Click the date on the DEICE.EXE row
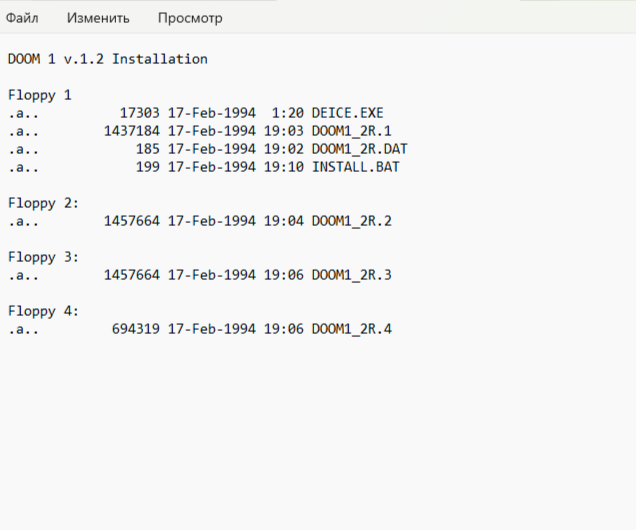 pyautogui.click(x=212, y=113)
